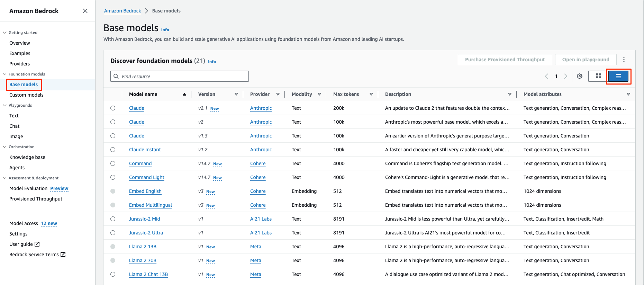Select the Claude v2.1 radio button
This screenshot has width=644, height=285.
tap(113, 108)
